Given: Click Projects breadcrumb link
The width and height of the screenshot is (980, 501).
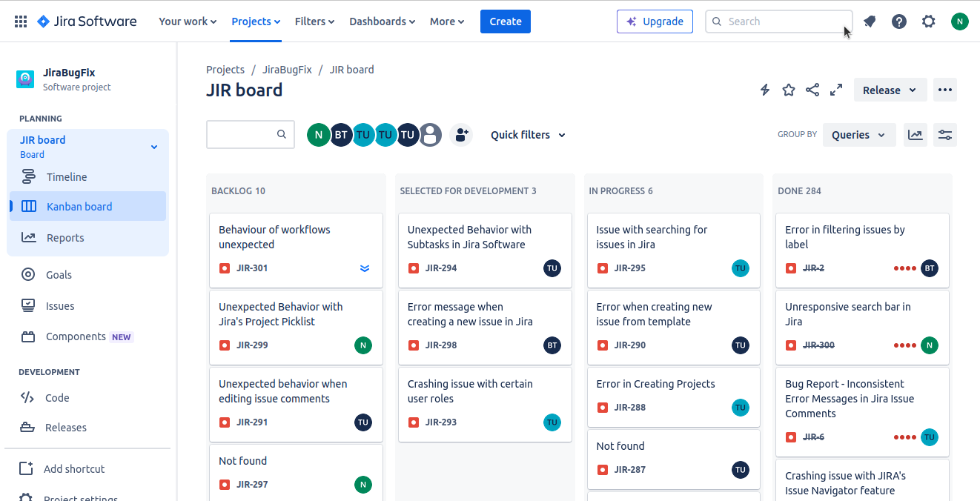Looking at the screenshot, I should [x=225, y=70].
